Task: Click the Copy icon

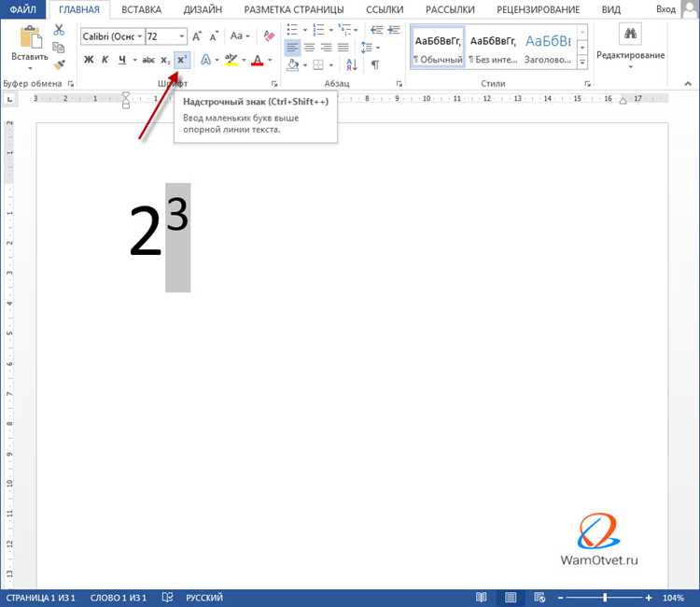Action: [x=59, y=47]
